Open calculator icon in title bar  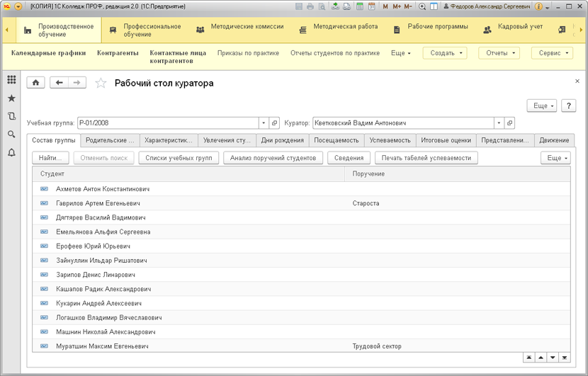tap(360, 6)
